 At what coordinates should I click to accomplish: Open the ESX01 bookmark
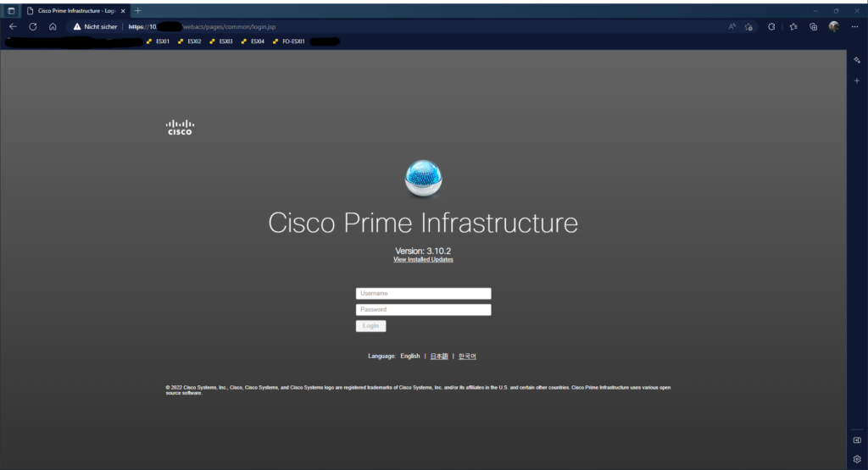tap(158, 41)
